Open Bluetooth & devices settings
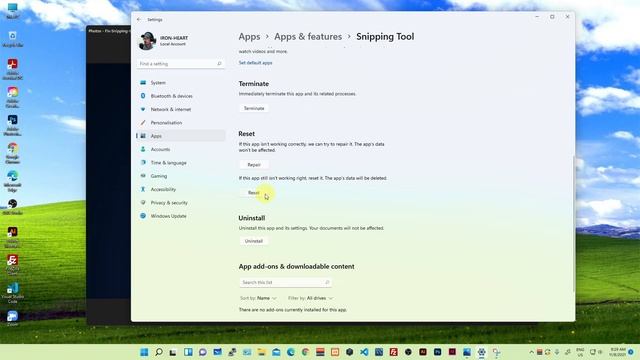The height and width of the screenshot is (360, 640). pos(181,96)
